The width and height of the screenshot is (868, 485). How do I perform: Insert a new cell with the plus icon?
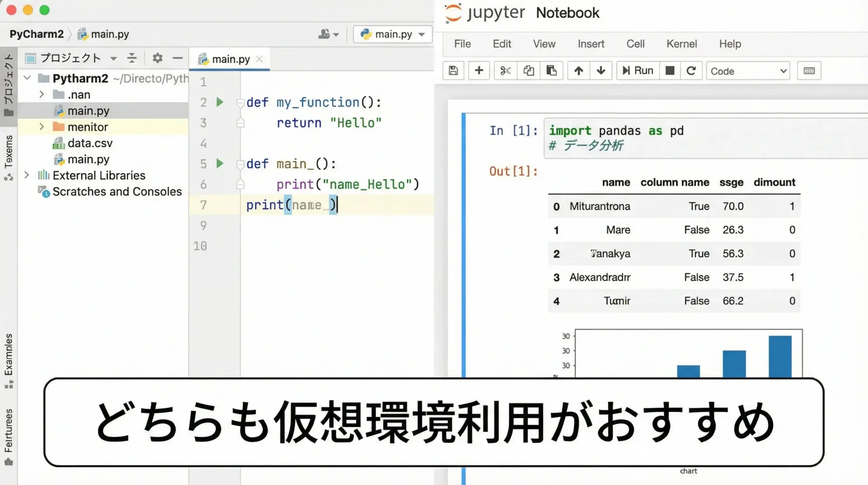click(479, 71)
